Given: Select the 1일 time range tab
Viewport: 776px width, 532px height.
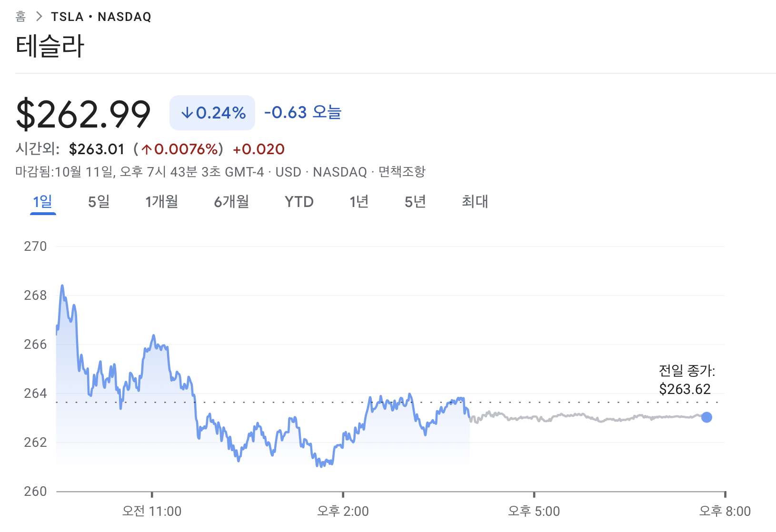Looking at the screenshot, I should point(43,202).
